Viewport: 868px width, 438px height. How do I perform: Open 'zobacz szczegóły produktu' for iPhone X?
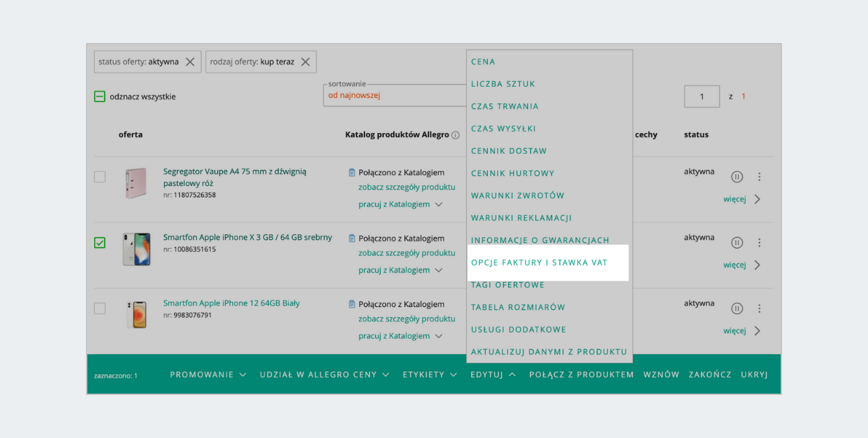coord(407,253)
